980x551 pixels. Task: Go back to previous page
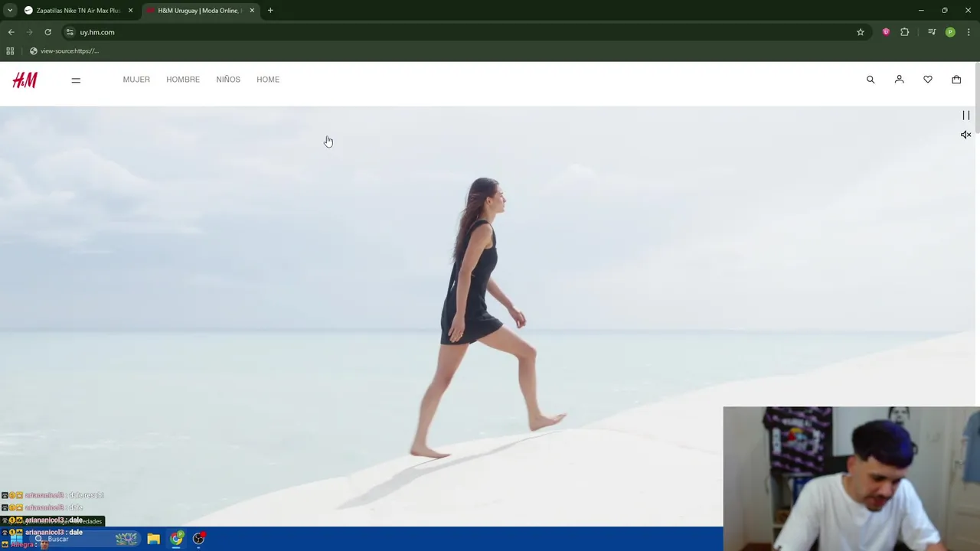11,32
